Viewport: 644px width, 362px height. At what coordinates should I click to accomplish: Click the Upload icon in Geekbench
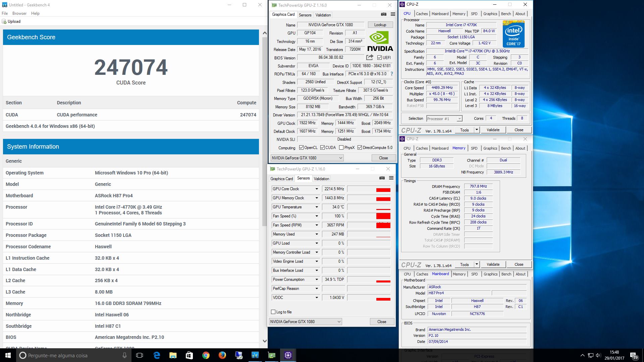point(4,21)
